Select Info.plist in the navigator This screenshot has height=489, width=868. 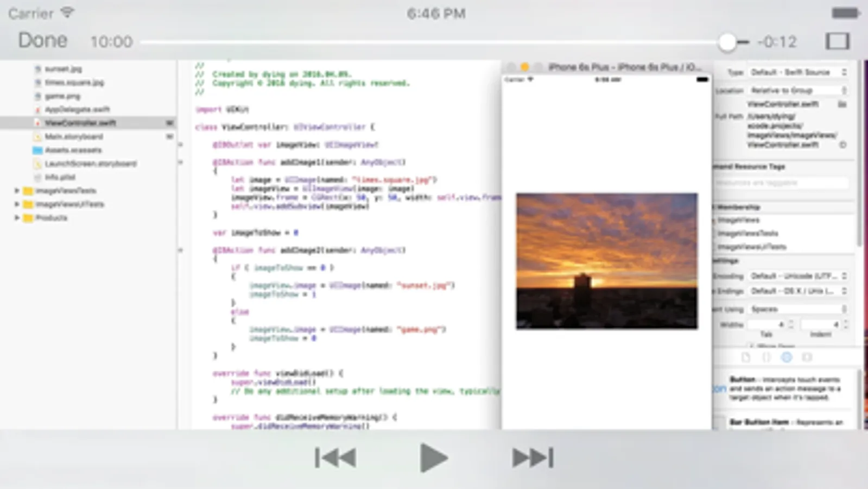60,177
